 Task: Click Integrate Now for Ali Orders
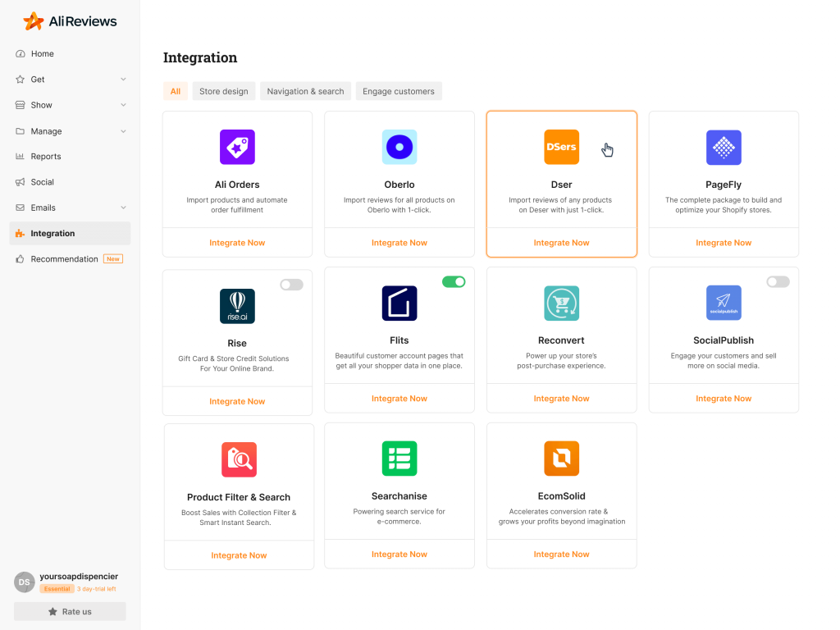tap(237, 243)
